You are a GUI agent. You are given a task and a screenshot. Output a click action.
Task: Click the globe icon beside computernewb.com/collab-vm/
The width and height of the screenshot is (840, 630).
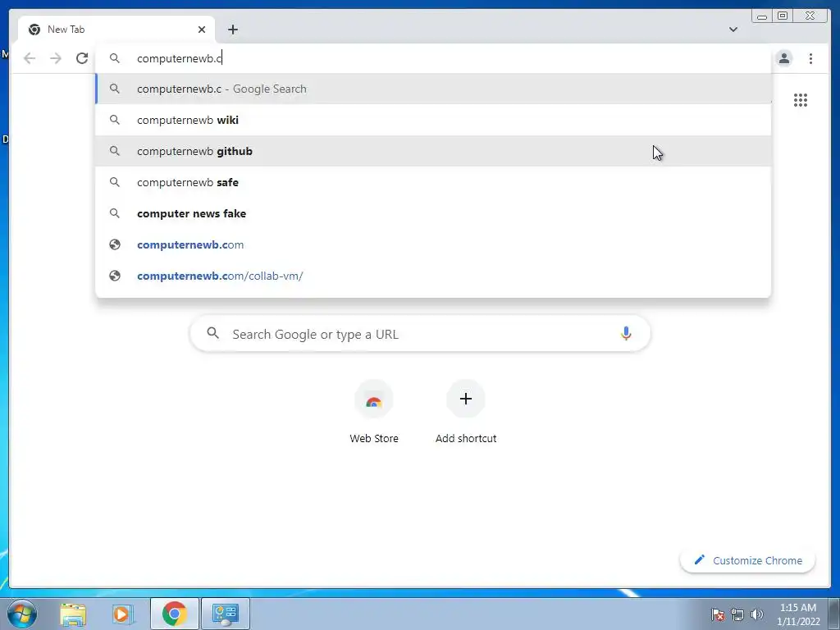click(115, 276)
